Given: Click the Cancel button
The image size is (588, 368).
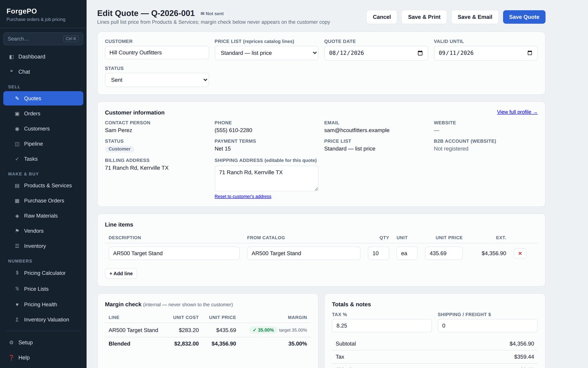Looking at the screenshot, I should 382,17.
